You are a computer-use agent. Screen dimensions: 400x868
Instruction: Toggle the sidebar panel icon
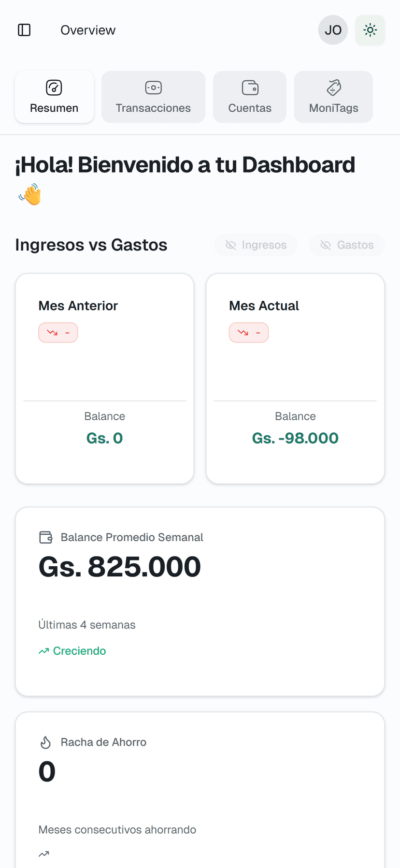point(24,30)
